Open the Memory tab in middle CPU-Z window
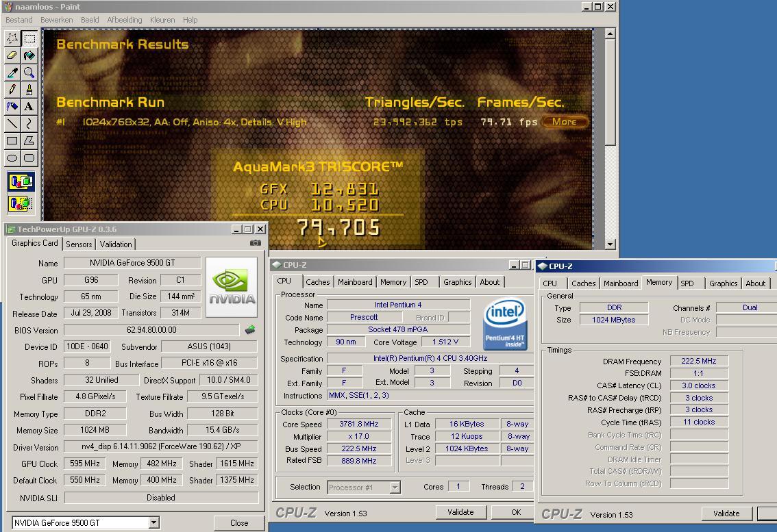The height and width of the screenshot is (532, 777). (393, 282)
